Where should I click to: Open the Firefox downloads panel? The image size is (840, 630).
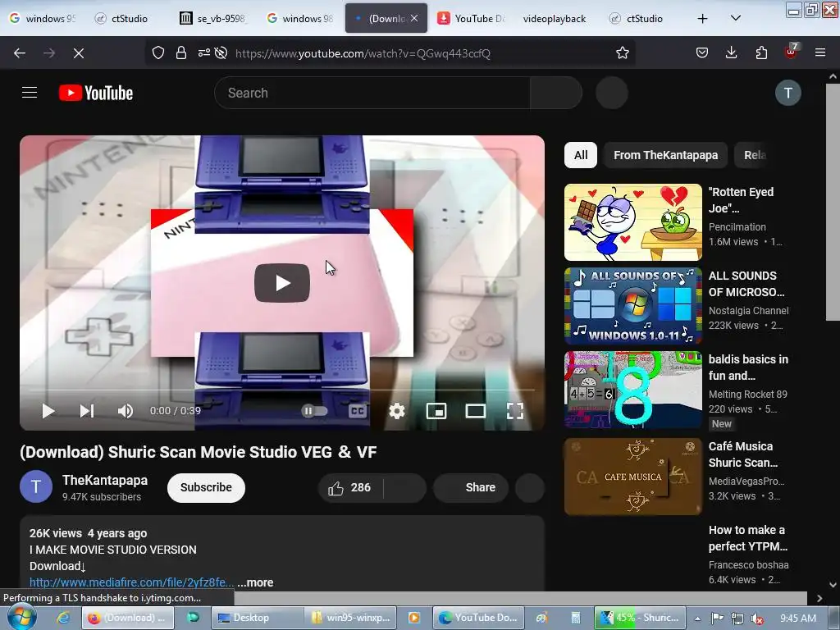pos(731,52)
